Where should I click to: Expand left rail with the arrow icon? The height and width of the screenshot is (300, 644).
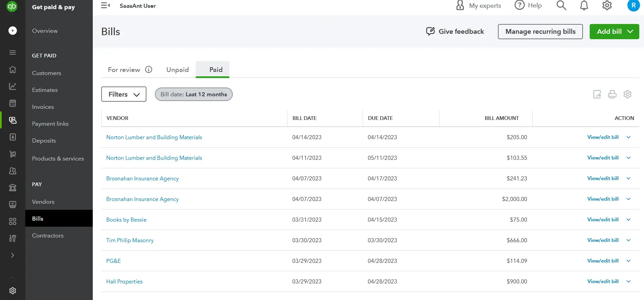pyautogui.click(x=12, y=255)
